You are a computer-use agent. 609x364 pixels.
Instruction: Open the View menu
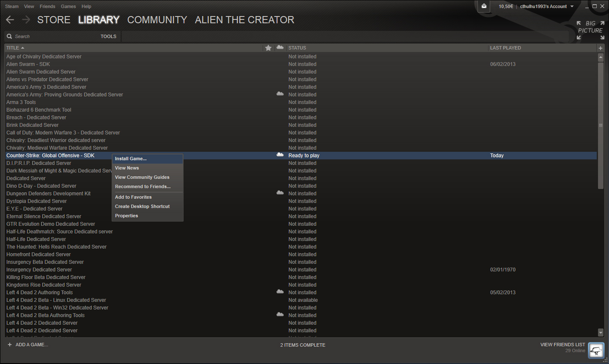click(29, 6)
